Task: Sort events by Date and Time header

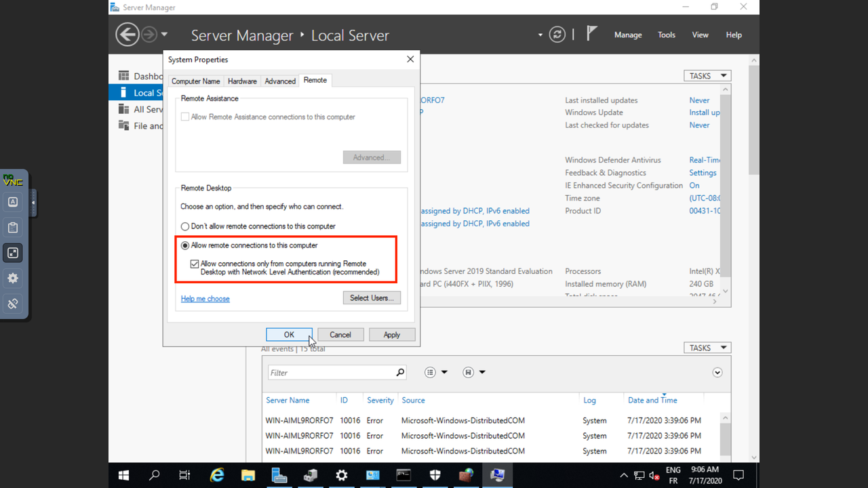Action: click(652, 400)
